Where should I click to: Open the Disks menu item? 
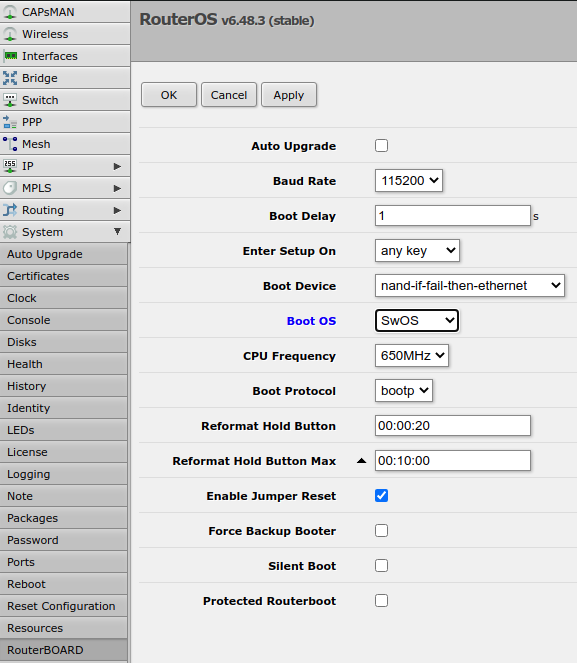click(x=63, y=342)
